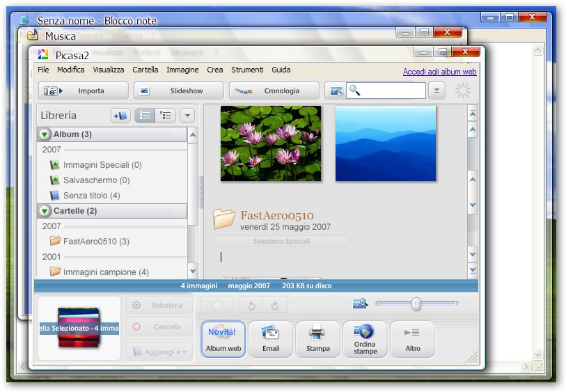Open the Email sharing button

[271, 339]
